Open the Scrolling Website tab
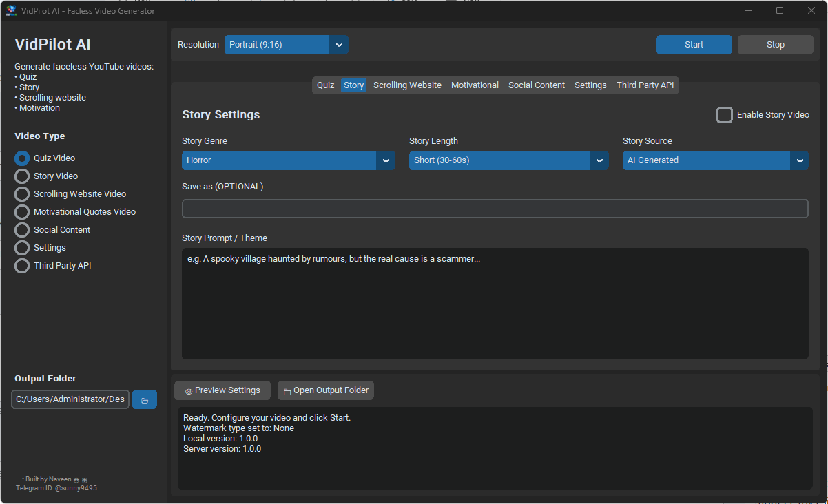 (x=407, y=85)
